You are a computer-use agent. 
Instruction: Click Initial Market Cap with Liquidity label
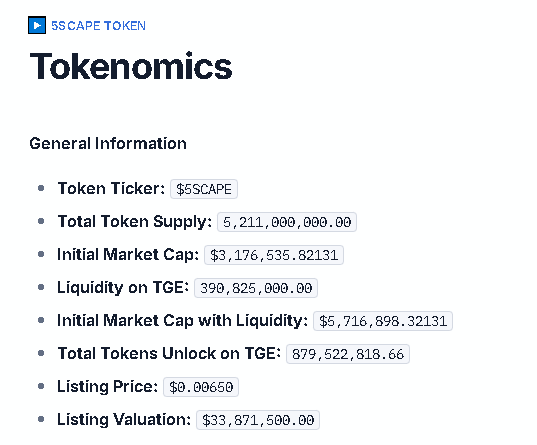coord(183,321)
